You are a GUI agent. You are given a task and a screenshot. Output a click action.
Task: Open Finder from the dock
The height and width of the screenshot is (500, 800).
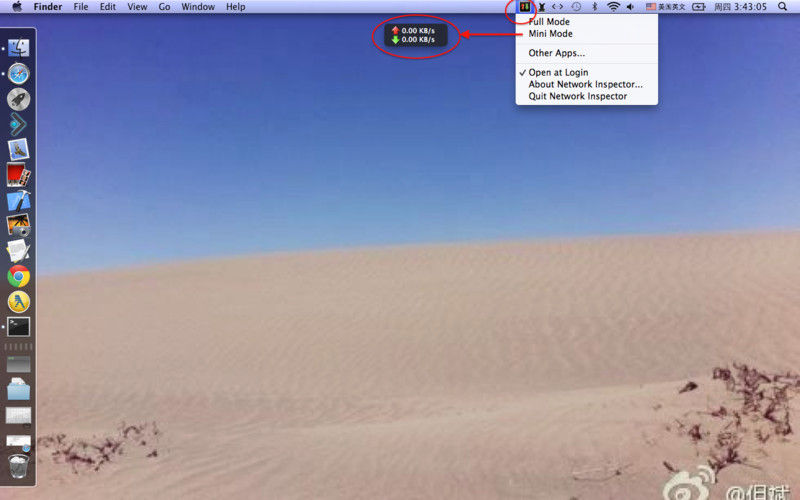click(x=18, y=48)
